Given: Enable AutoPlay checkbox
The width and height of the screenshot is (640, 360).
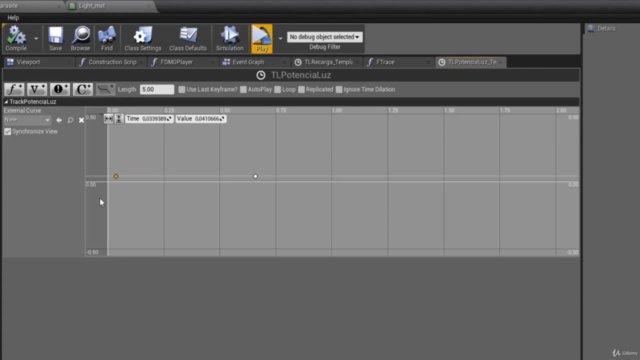Looking at the screenshot, I should (x=243, y=89).
